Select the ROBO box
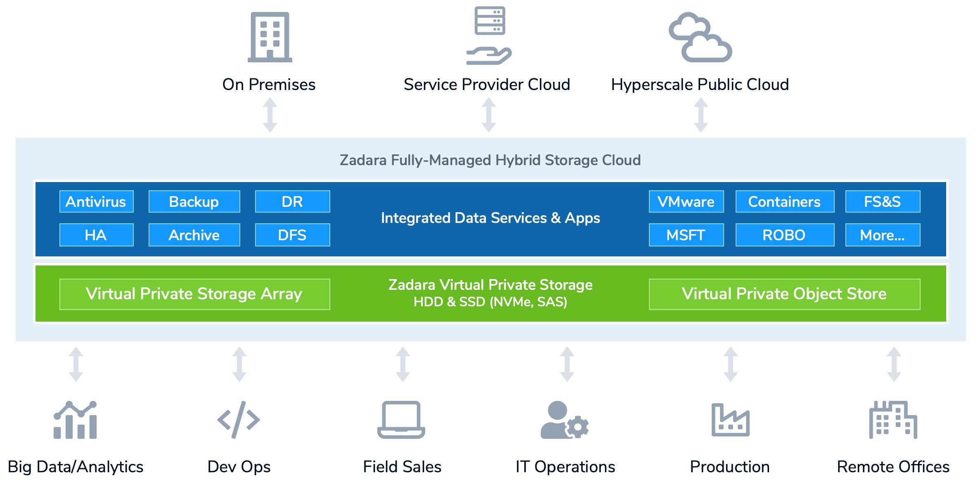 point(785,235)
